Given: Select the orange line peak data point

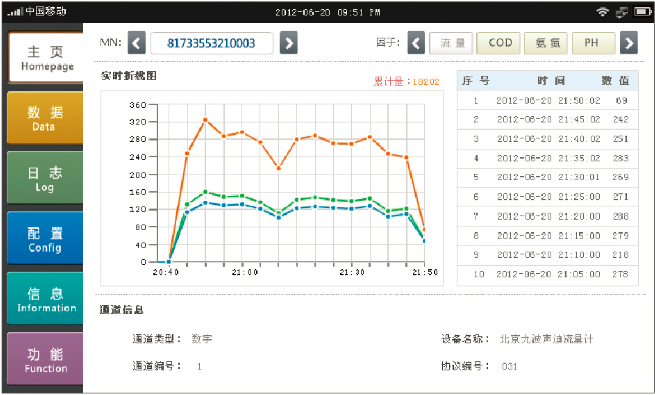Looking at the screenshot, I should pyautogui.click(x=205, y=120).
